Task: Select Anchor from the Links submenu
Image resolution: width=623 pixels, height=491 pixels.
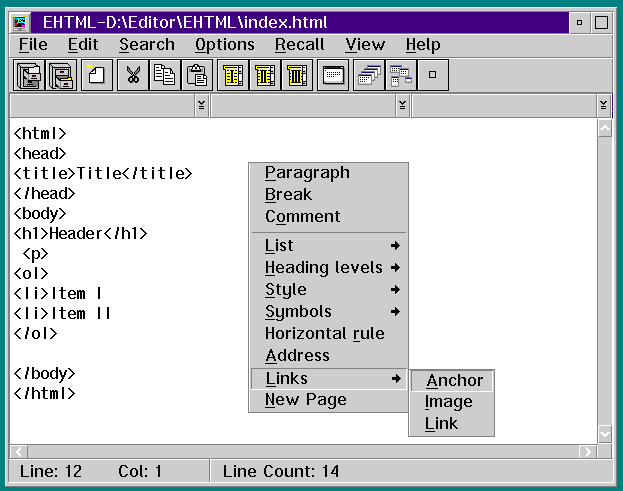Action: pos(454,380)
